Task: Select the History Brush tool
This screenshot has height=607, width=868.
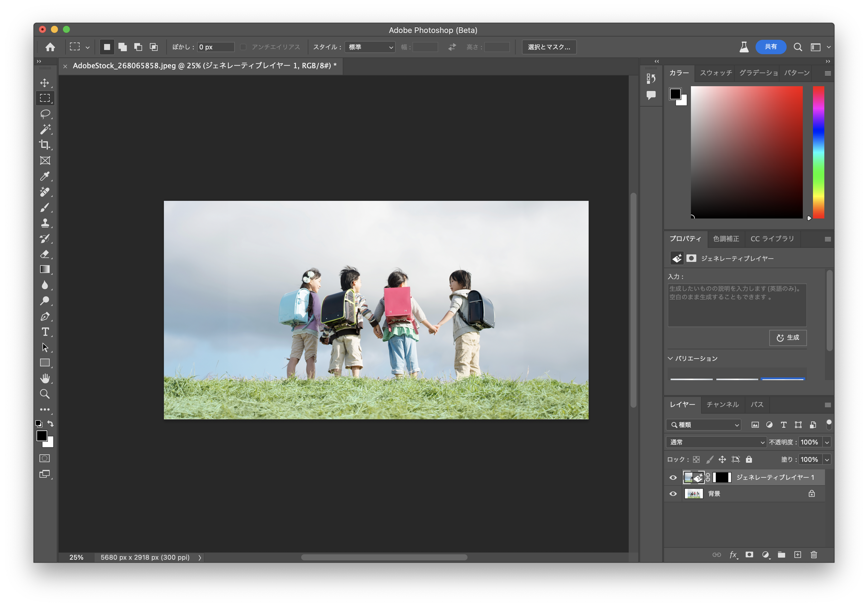Action: (x=45, y=239)
